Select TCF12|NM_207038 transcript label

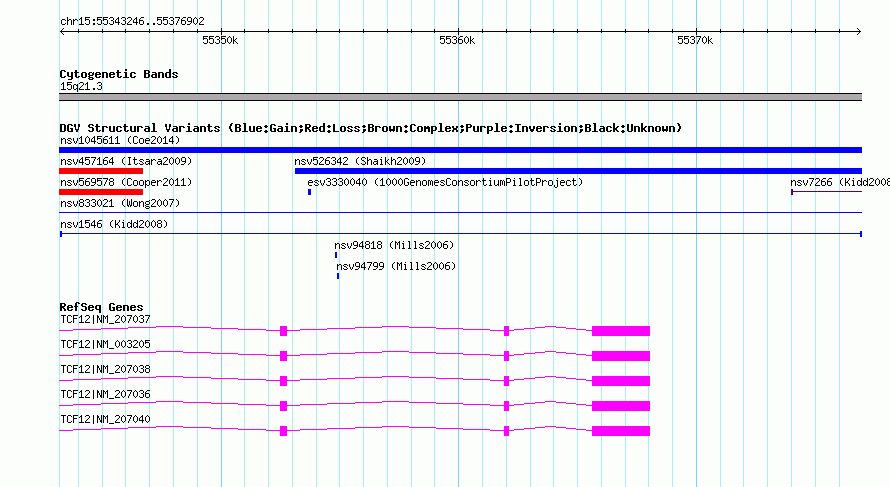105,370
